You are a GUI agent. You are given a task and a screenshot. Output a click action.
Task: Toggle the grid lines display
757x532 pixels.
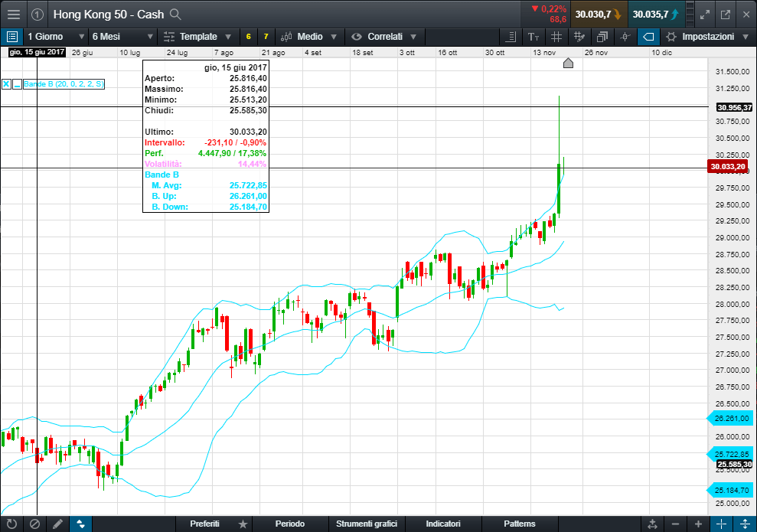pos(556,37)
